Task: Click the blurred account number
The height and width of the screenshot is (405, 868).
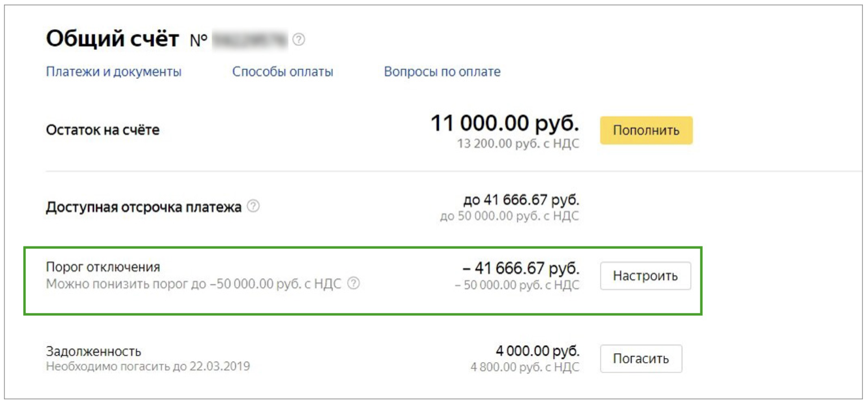Action: 250,40
